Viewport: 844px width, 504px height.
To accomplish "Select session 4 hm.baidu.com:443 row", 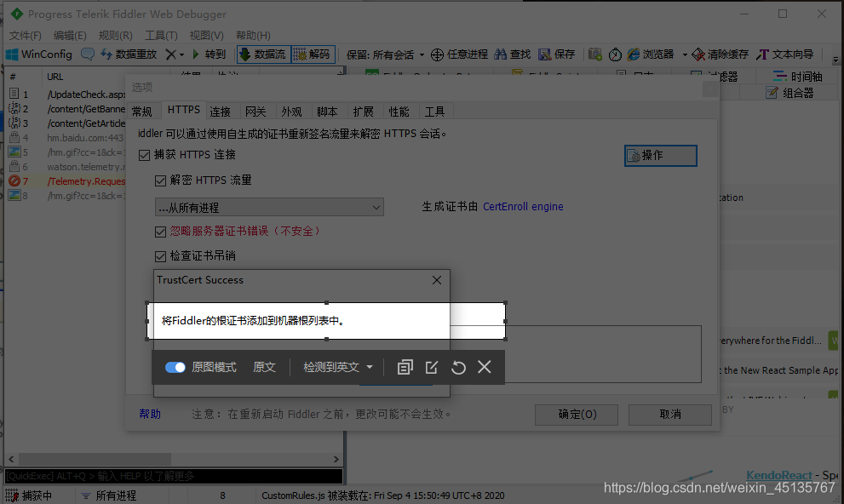I will tap(66, 138).
